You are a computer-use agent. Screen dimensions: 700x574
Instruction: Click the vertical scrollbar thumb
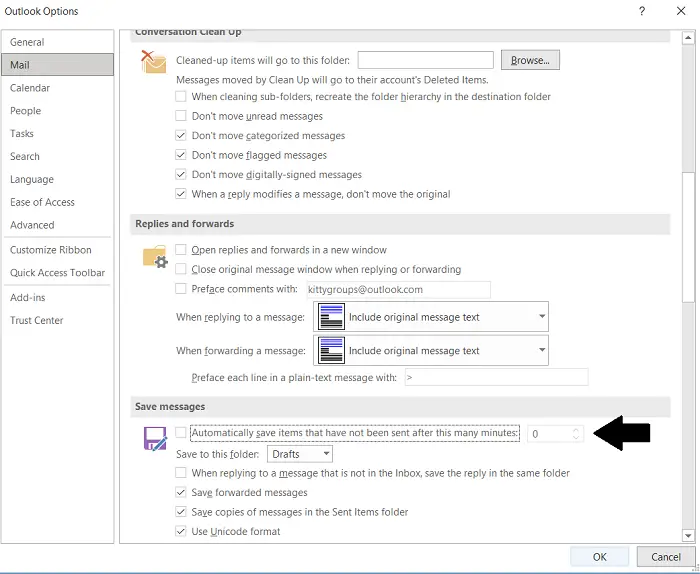tap(688, 237)
